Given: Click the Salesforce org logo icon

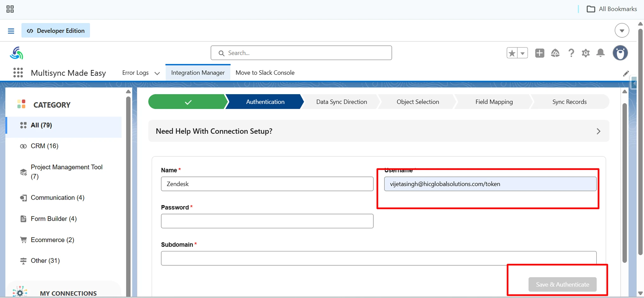Looking at the screenshot, I should point(16,53).
